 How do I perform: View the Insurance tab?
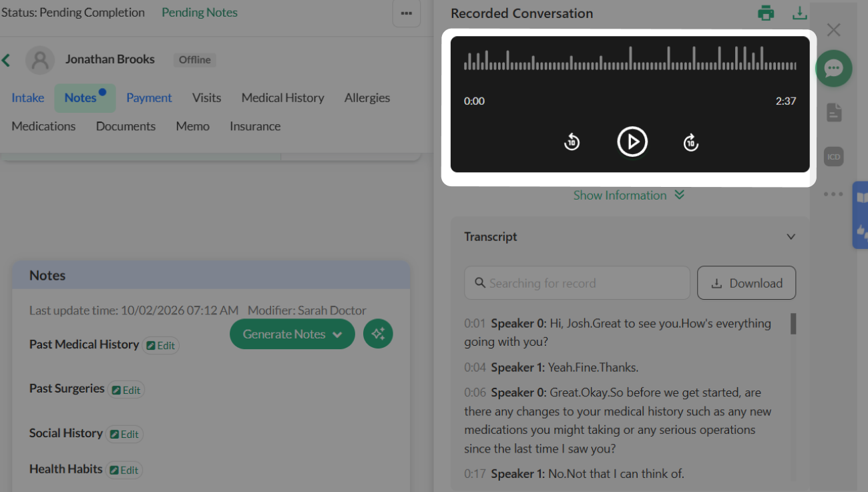(x=255, y=126)
